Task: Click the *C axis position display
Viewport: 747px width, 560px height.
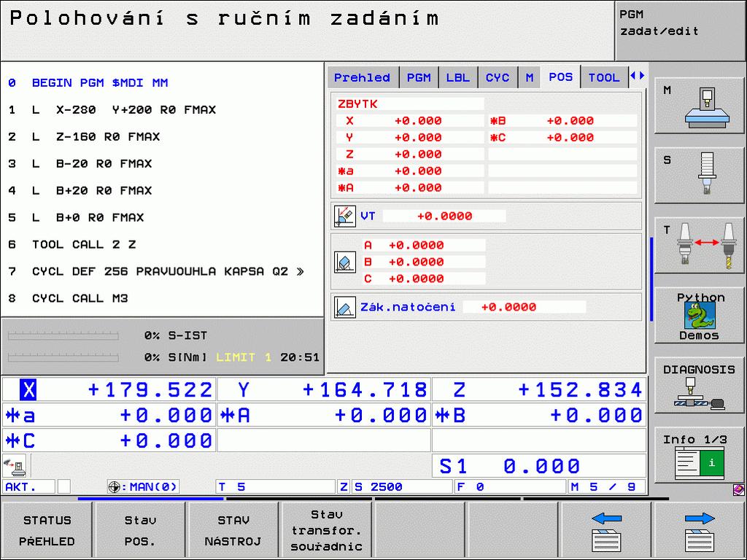Action: [x=109, y=440]
